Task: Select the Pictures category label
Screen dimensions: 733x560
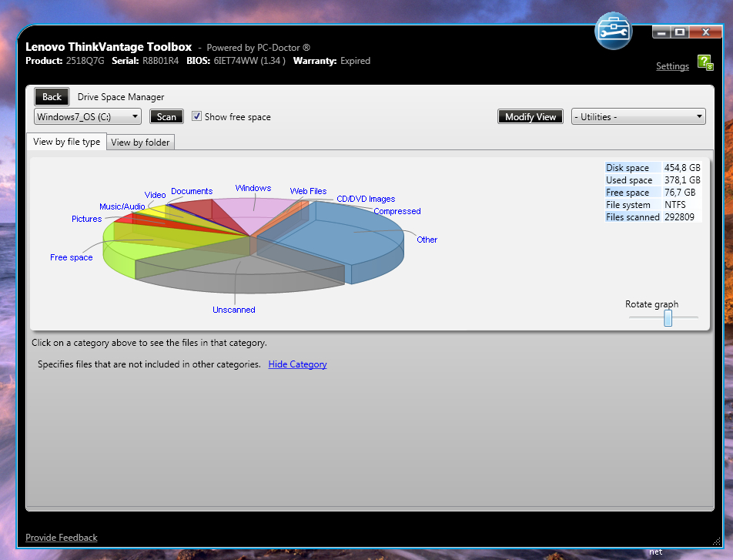Action: coord(86,219)
